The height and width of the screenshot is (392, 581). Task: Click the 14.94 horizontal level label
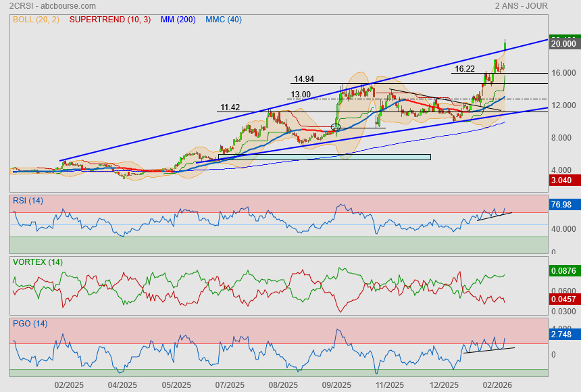tap(303, 79)
